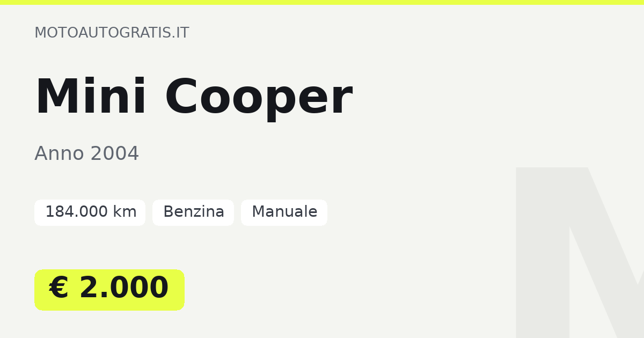Click the € 2.000 price badge
Screen dimensions: 644x338
[x=109, y=290]
